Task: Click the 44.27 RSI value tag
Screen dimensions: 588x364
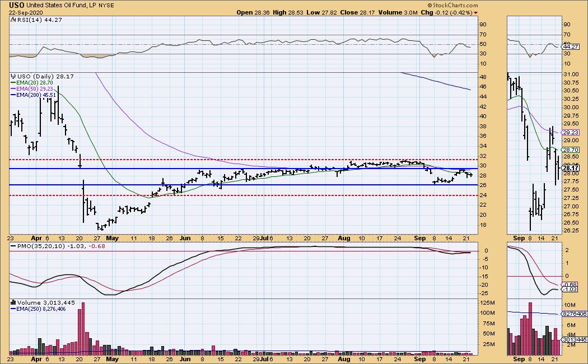Action: point(571,47)
